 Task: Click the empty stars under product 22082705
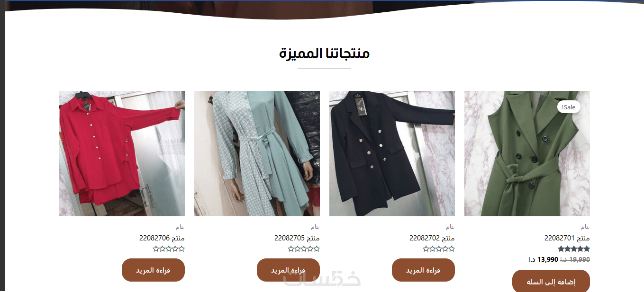tap(304, 249)
